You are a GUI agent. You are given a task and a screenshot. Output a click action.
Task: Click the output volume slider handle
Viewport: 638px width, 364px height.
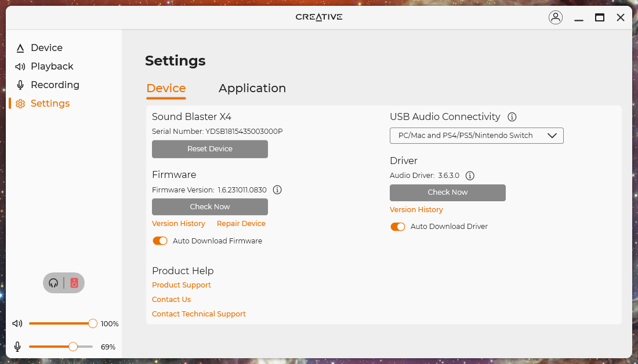(x=93, y=324)
